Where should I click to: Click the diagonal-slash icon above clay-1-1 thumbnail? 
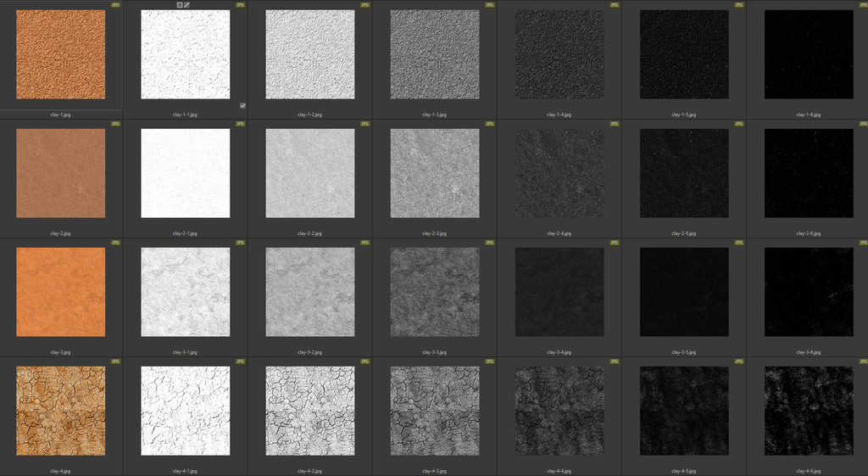(187, 5)
